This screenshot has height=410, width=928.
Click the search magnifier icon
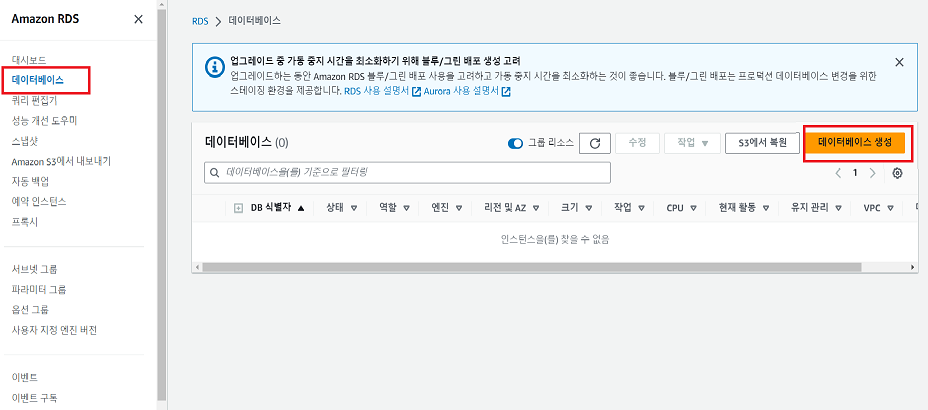point(214,173)
